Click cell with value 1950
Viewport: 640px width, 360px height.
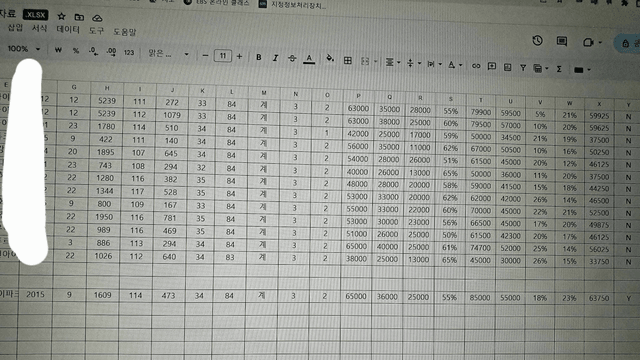click(x=104, y=217)
